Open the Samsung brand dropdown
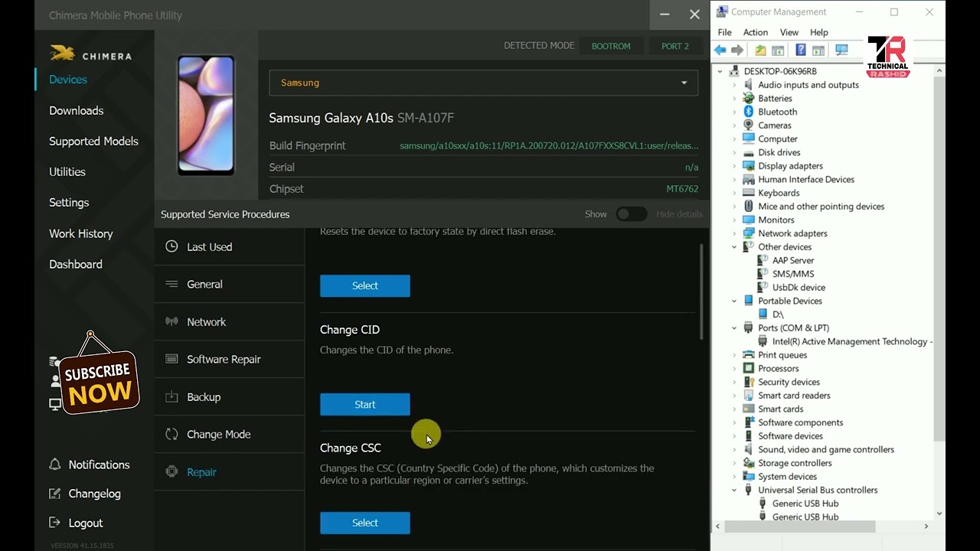This screenshot has width=980, height=551. (x=483, y=83)
